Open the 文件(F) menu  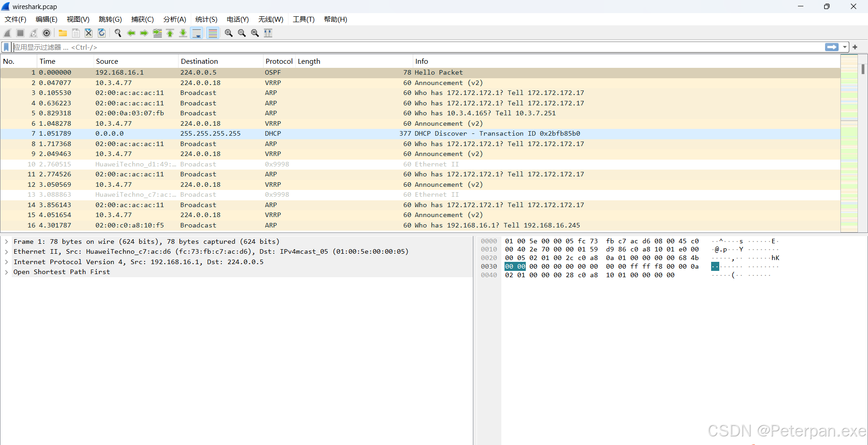(15, 19)
